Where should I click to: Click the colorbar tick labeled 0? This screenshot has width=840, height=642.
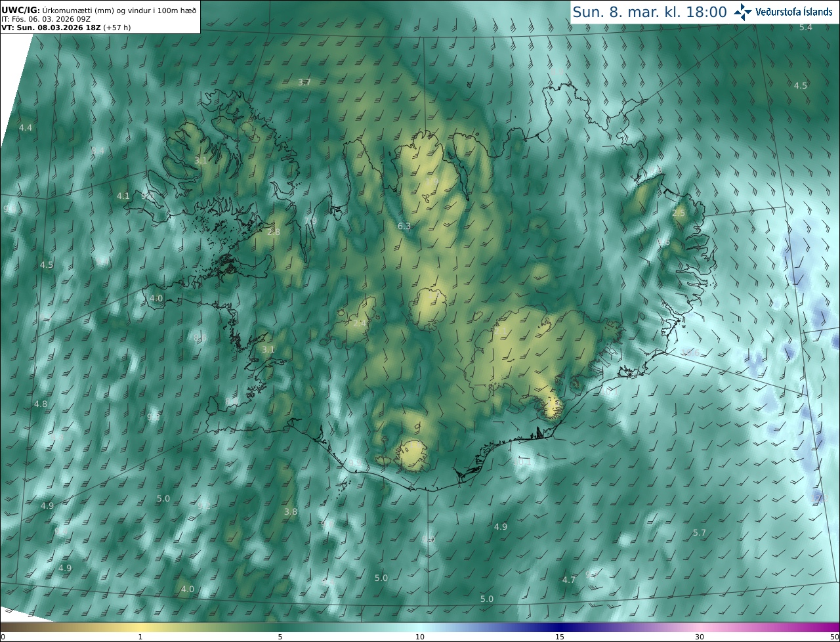pos(3,637)
